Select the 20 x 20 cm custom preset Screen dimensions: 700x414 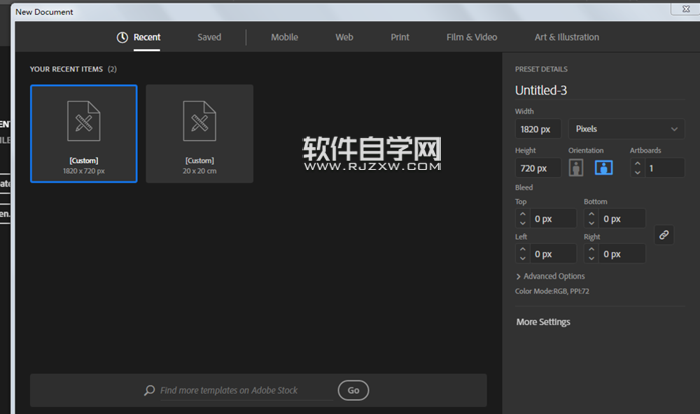pos(199,133)
